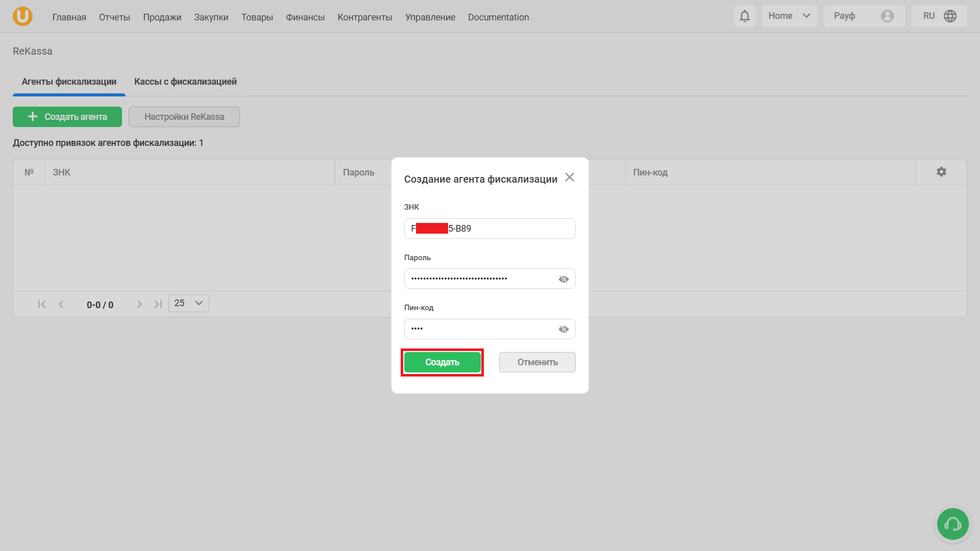
Task: Click the Отменить button
Action: 537,362
